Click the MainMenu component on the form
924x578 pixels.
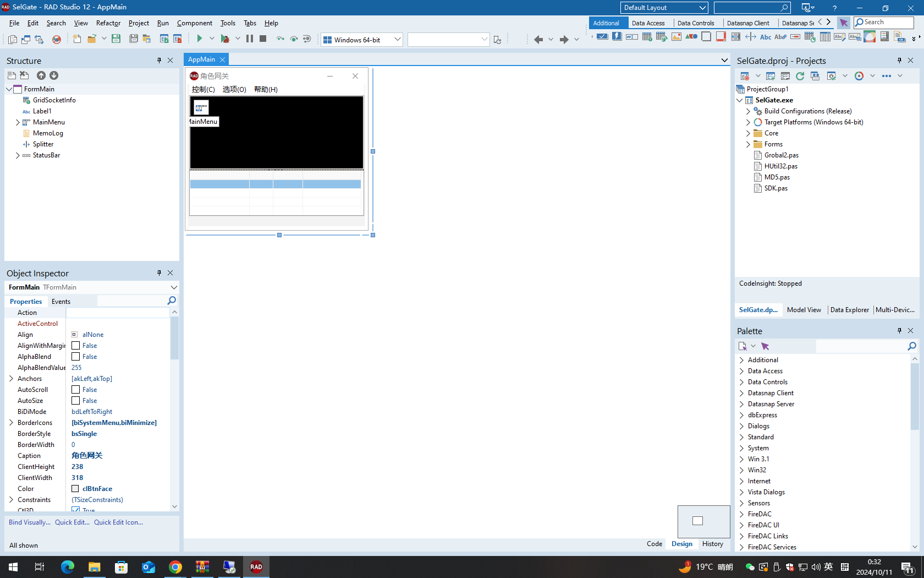(201, 108)
